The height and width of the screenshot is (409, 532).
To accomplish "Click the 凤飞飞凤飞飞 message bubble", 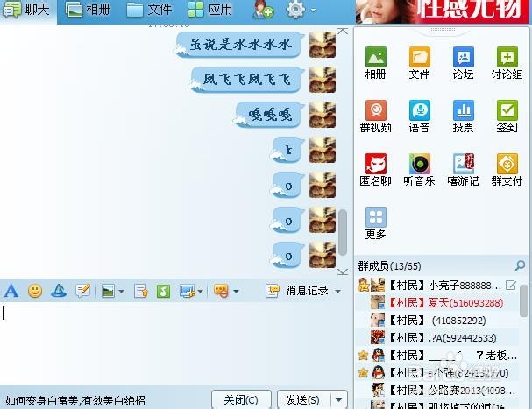I will 246,80.
